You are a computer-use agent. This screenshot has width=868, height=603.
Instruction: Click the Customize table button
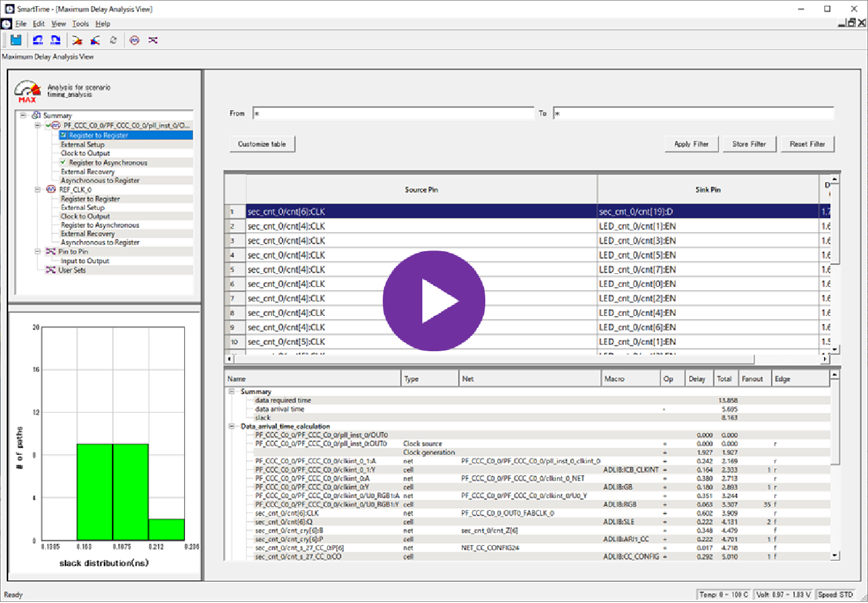(x=262, y=144)
